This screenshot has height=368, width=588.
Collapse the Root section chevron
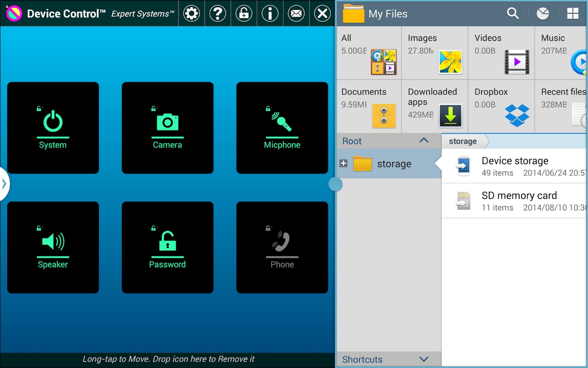(424, 140)
